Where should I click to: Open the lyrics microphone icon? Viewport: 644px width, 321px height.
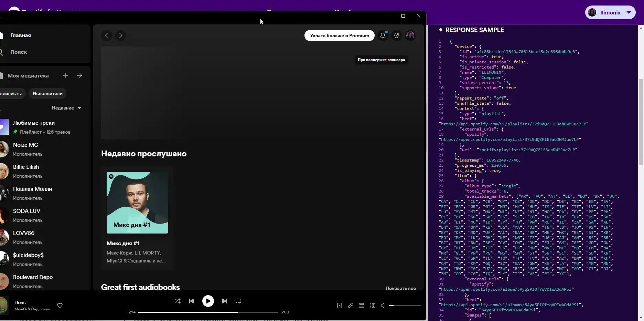point(351,306)
